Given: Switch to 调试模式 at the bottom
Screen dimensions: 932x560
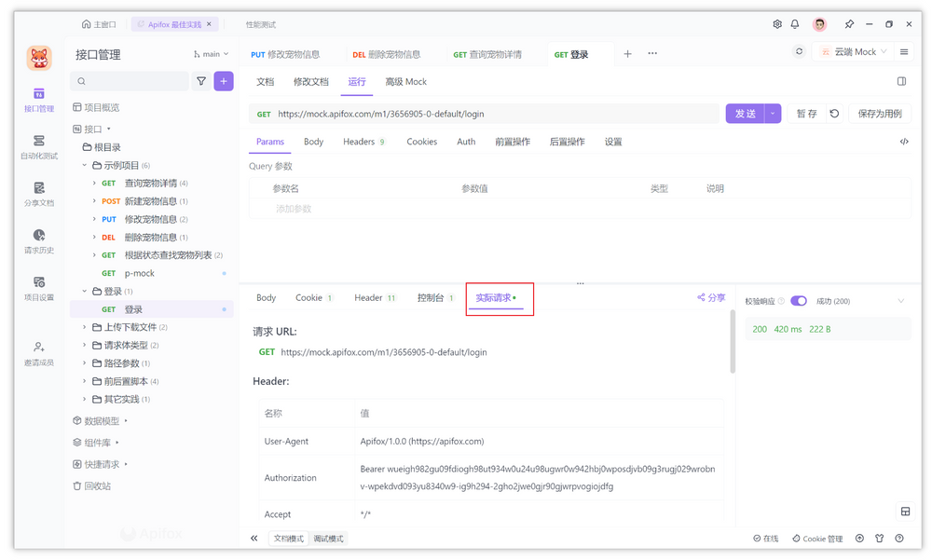Looking at the screenshot, I should pyautogui.click(x=328, y=538).
